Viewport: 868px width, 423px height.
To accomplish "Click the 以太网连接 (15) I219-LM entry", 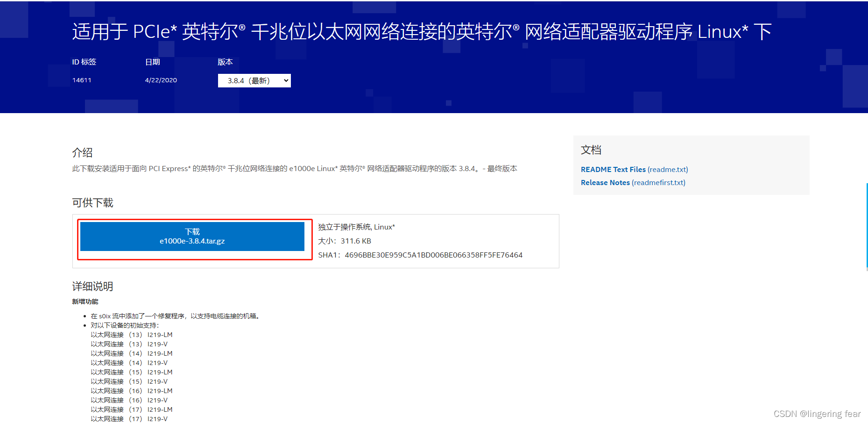I will 132,372.
